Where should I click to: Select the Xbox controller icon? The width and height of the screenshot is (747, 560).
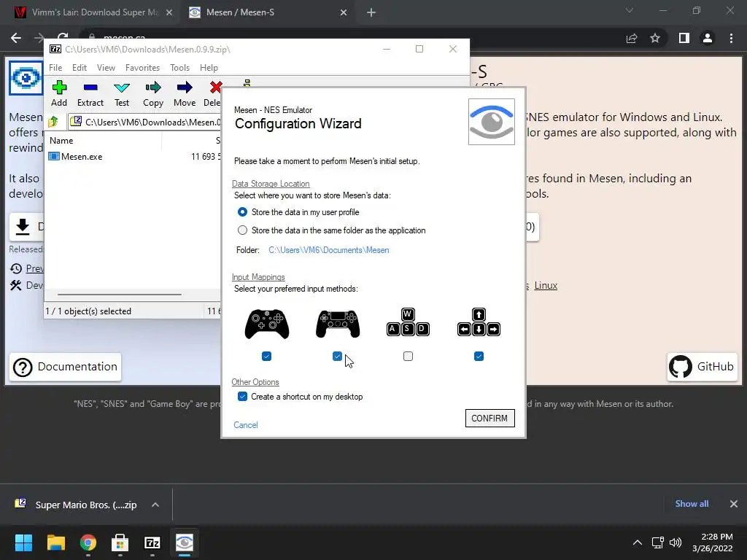(x=267, y=324)
